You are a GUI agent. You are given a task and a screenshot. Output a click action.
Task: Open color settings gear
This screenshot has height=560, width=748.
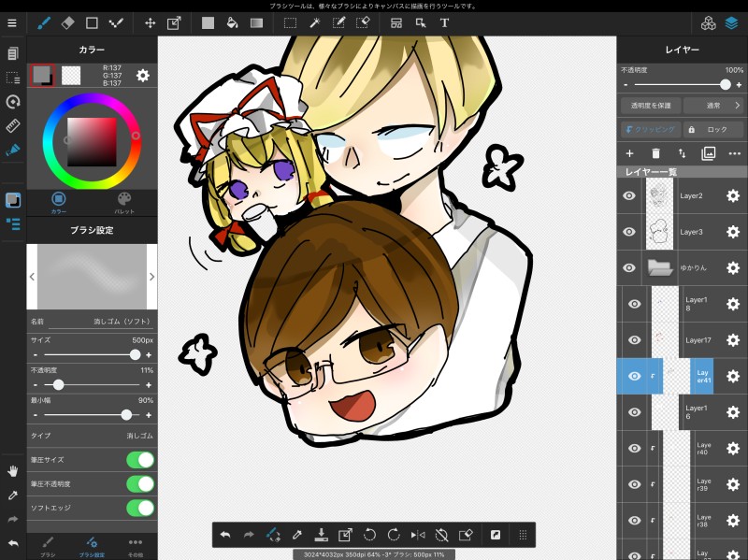[x=143, y=76]
